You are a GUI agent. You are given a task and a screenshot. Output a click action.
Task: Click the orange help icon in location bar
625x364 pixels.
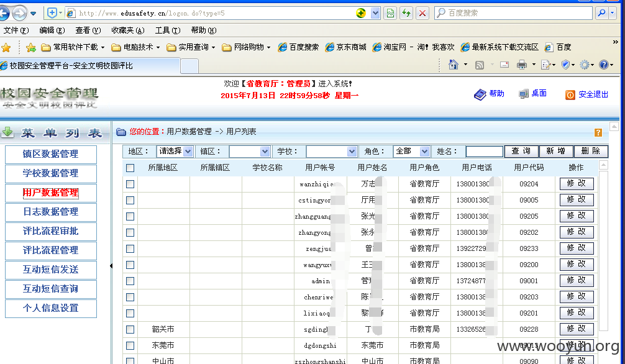[598, 132]
